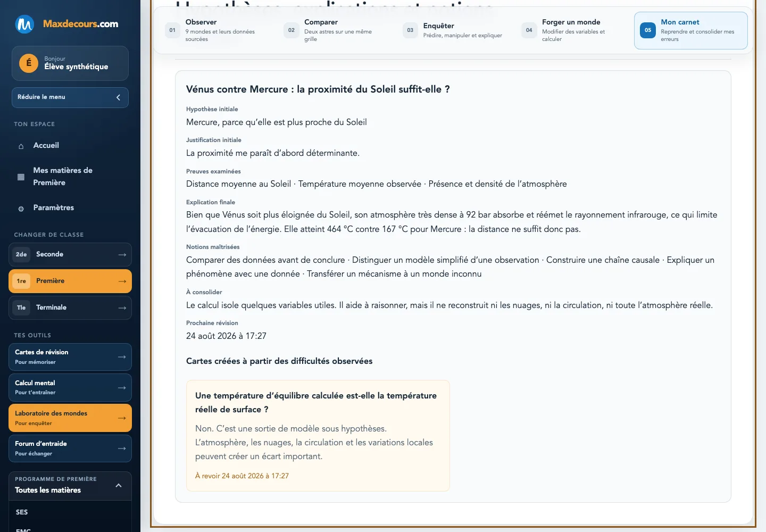766x532 pixels.
Task: Click the justification text about la proximité
Action: (273, 153)
